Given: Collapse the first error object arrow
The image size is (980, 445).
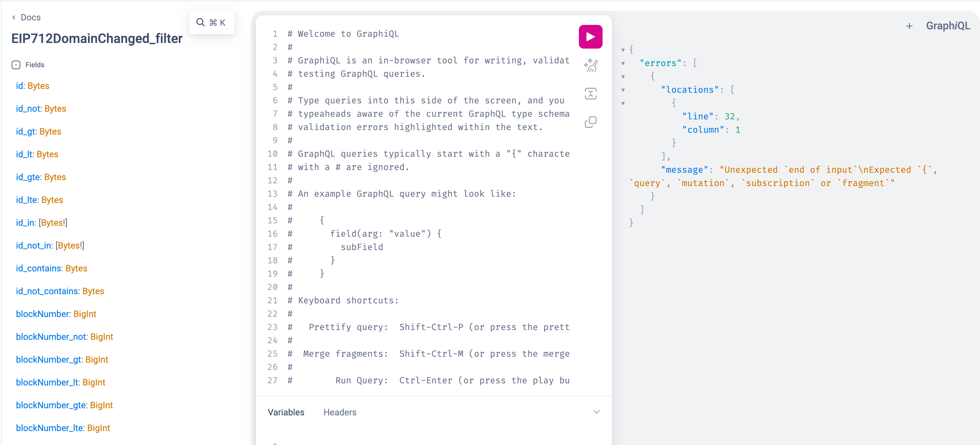Looking at the screenshot, I should click(x=623, y=77).
